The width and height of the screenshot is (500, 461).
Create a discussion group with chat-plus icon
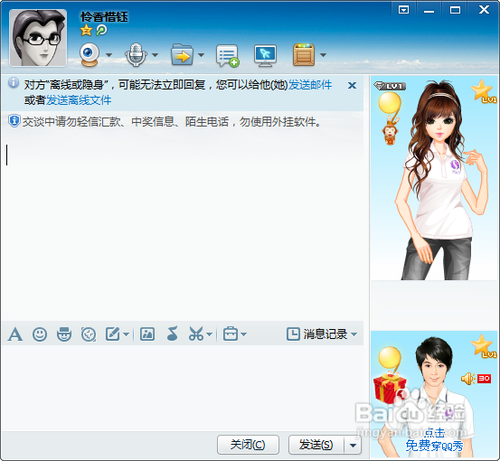coord(228,55)
